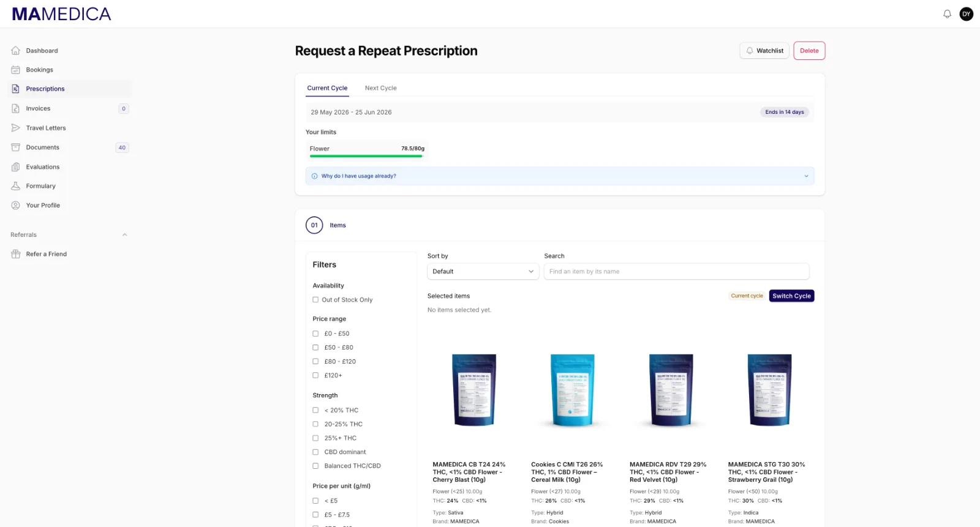Switch to the Next Cycle tab
Screen dimensions: 980x527
[x=380, y=88]
